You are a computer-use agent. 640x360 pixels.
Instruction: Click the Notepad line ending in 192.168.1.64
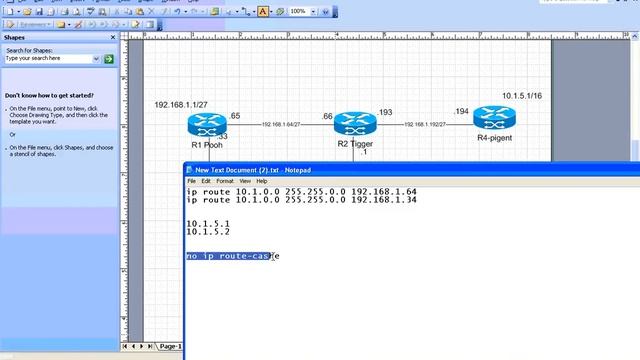tap(302, 191)
